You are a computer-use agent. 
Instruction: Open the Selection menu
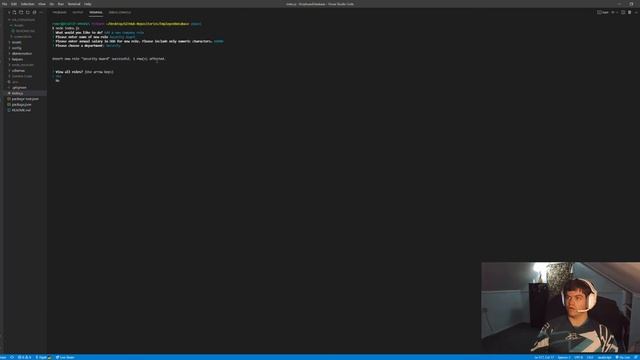[x=27, y=4]
